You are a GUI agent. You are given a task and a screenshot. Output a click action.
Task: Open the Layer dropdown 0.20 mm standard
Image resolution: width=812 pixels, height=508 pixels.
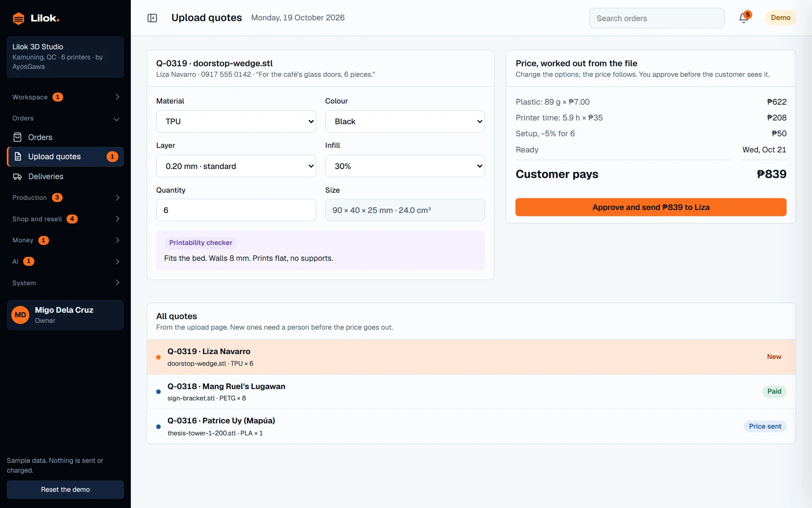[x=236, y=166]
